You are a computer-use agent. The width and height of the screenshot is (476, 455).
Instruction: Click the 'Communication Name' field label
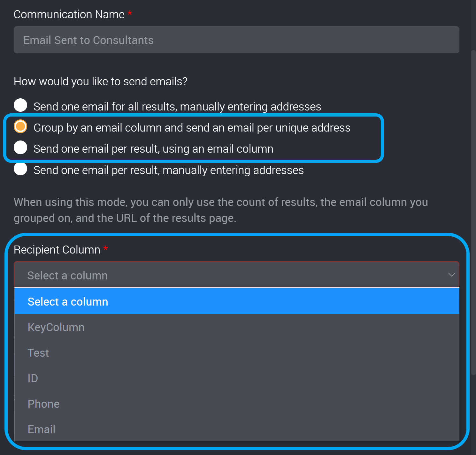pyautogui.click(x=69, y=14)
